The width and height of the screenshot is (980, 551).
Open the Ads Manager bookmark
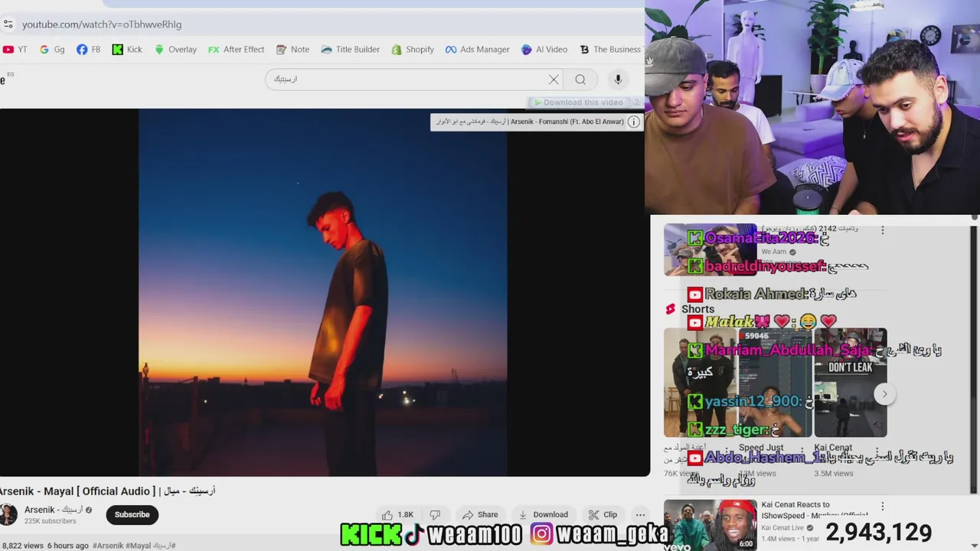(477, 50)
